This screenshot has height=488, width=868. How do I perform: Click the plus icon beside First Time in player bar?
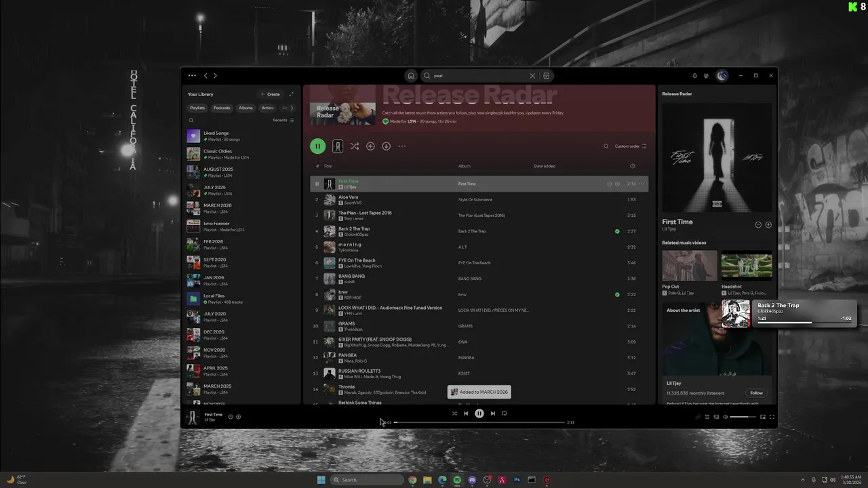click(238, 417)
